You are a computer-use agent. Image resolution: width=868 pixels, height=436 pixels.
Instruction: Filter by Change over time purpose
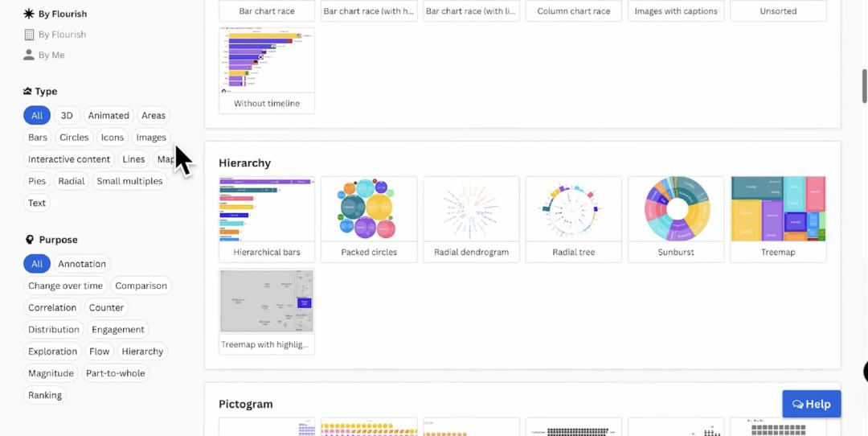pyautogui.click(x=65, y=286)
